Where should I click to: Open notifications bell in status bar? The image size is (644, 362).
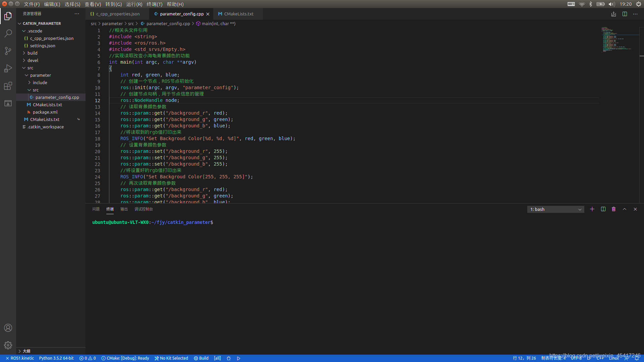(x=637, y=358)
